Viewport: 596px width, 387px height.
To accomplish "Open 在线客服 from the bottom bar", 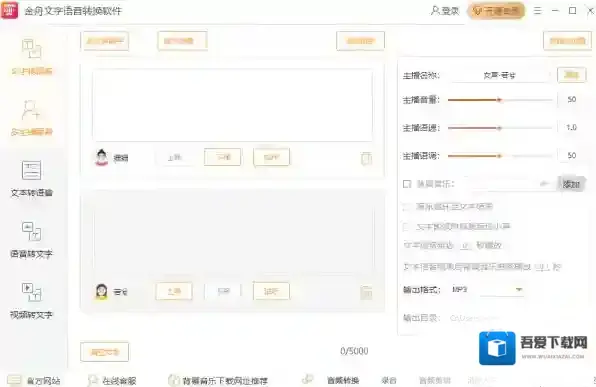I will click(112, 380).
